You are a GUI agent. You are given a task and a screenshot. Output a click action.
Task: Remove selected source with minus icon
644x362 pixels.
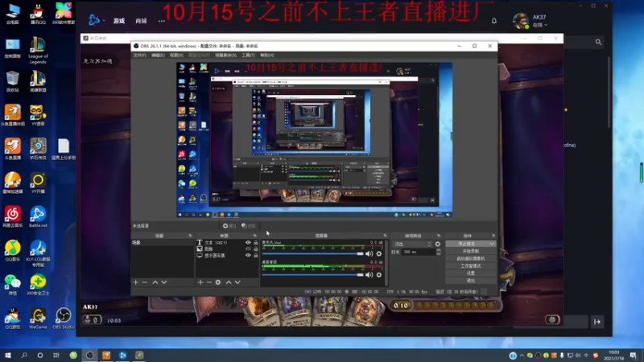209,282
